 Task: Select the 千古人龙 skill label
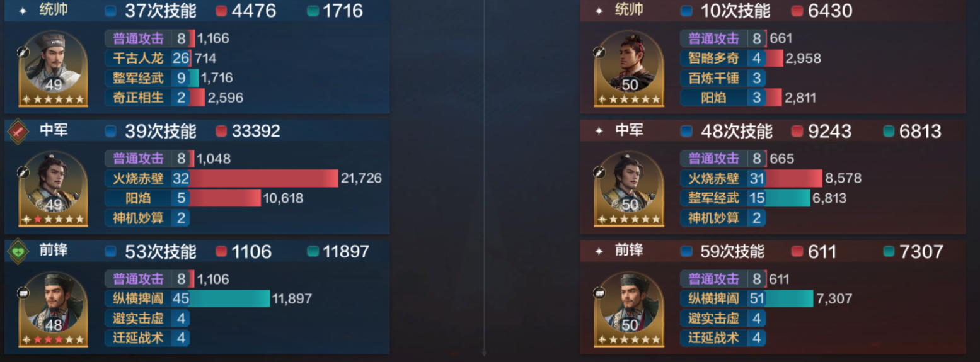138,59
